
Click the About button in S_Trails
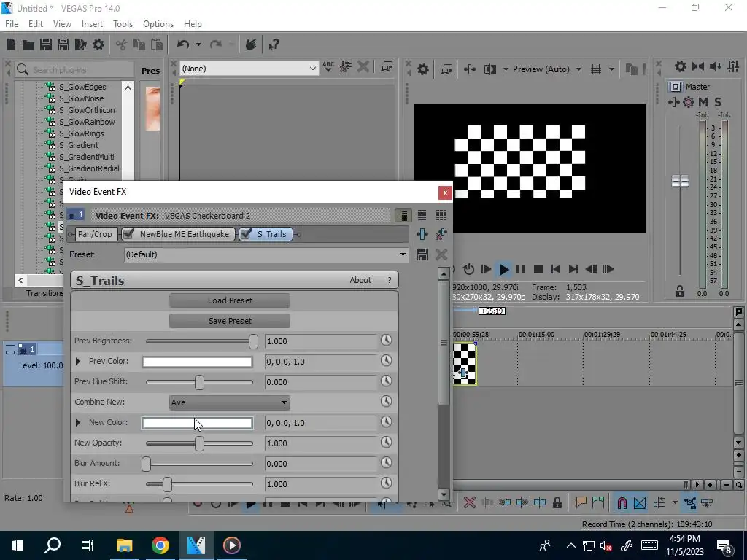pyautogui.click(x=360, y=280)
